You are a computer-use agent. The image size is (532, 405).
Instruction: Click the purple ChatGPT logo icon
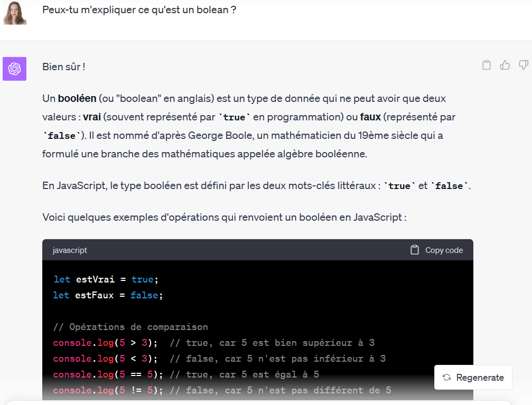coord(15,69)
